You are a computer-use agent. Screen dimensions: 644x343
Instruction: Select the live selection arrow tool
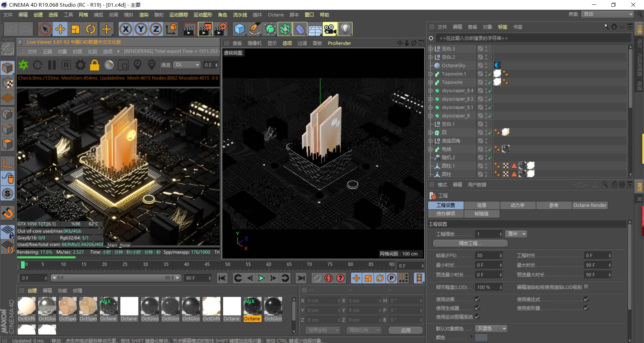point(45,29)
